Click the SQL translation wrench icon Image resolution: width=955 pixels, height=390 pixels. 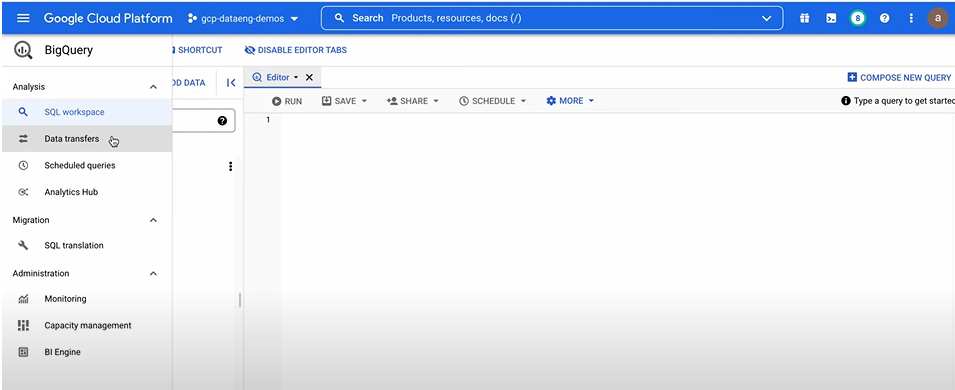click(x=23, y=246)
